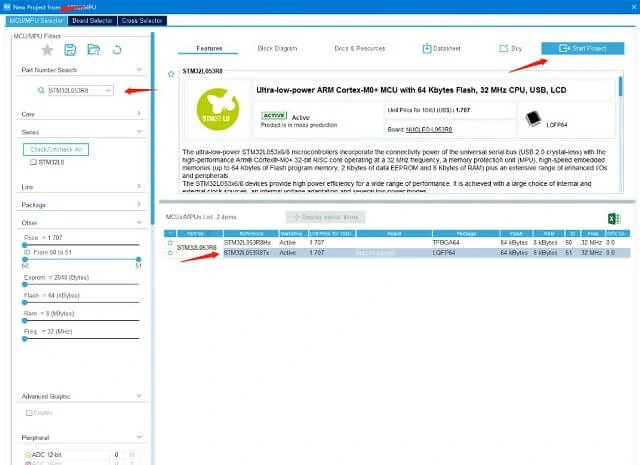This screenshot has width=640, height=465.
Task: Click the LQFP64 chip package image
Action: click(x=533, y=119)
